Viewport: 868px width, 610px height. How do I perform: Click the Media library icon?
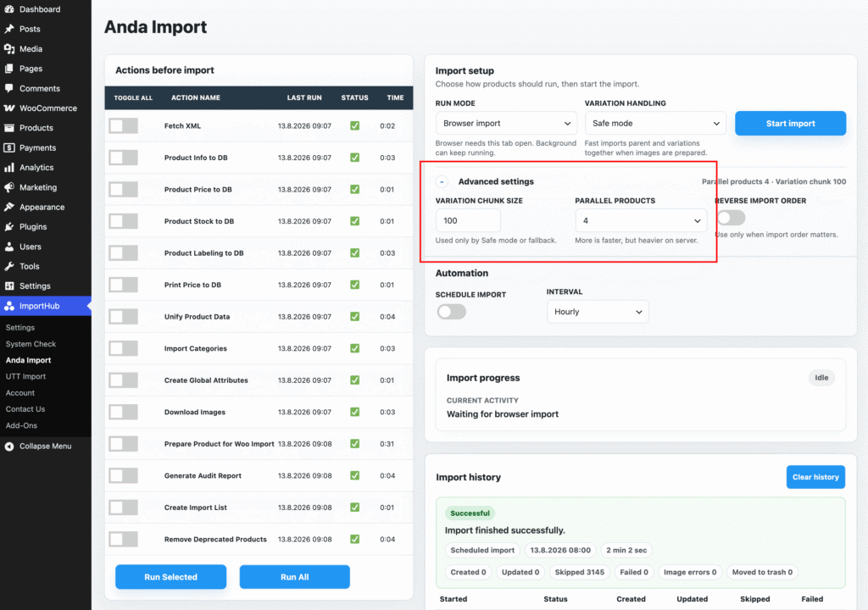click(x=8, y=48)
